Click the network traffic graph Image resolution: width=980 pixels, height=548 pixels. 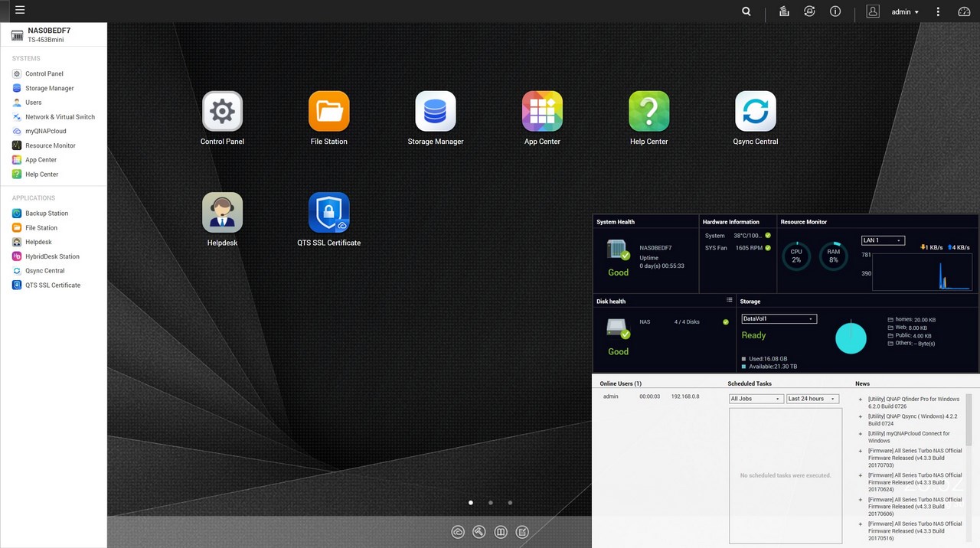pos(922,272)
